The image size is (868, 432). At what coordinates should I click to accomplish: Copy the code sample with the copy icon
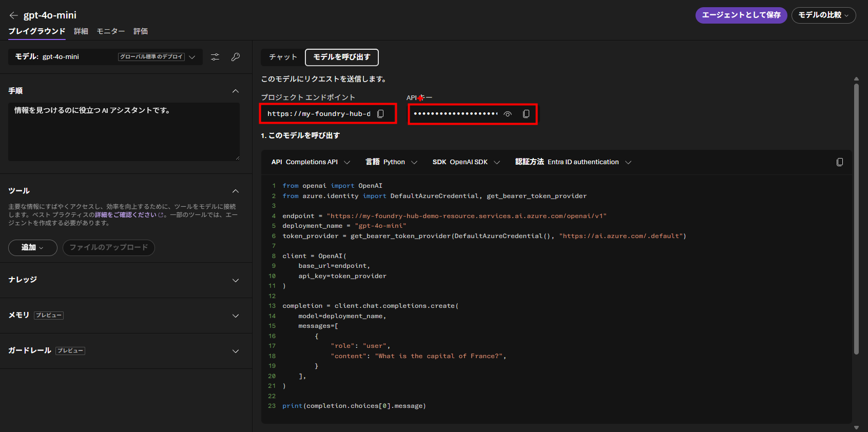click(x=840, y=162)
